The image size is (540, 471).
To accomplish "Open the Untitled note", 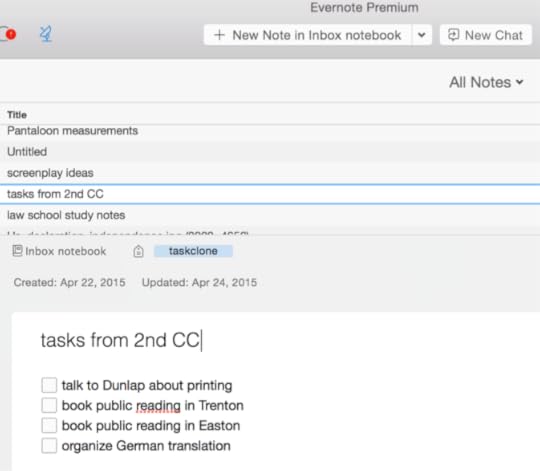I will (x=270, y=151).
